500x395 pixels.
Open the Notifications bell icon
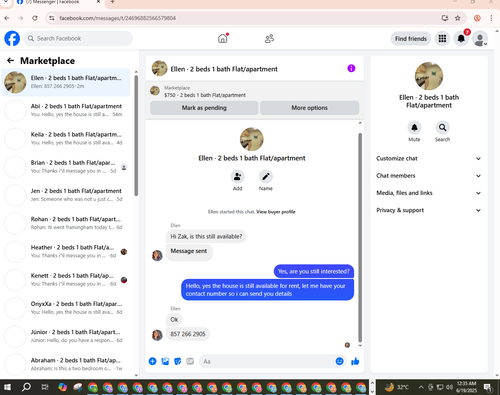[461, 39]
